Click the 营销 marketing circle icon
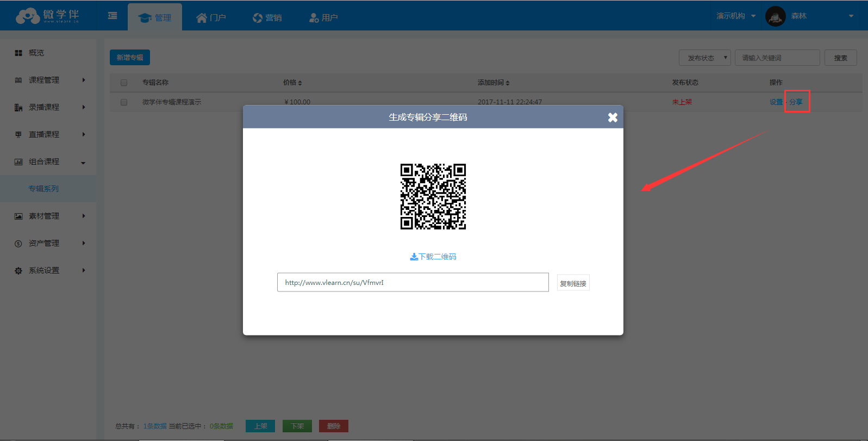This screenshot has height=441, width=868. [258, 18]
